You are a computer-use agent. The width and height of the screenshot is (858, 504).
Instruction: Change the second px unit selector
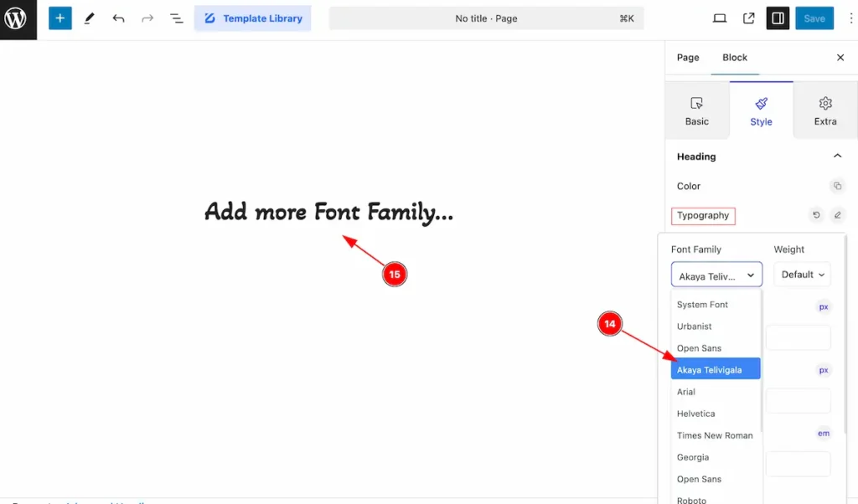click(824, 370)
